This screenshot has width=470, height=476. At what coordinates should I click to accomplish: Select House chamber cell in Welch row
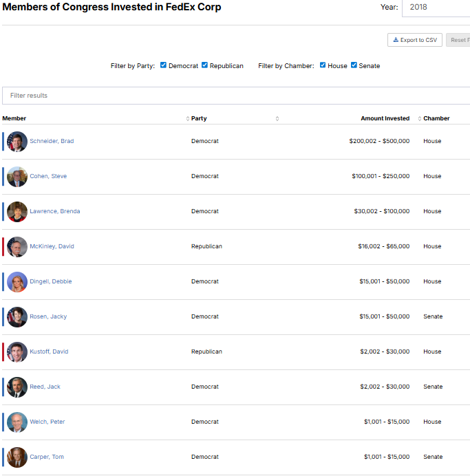coord(432,422)
